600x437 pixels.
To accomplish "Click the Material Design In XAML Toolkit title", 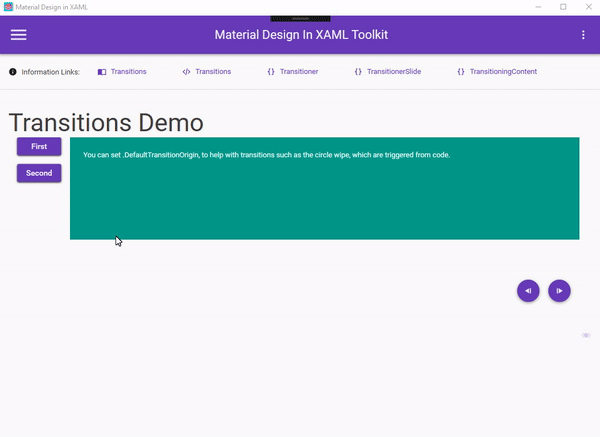I will [x=301, y=35].
